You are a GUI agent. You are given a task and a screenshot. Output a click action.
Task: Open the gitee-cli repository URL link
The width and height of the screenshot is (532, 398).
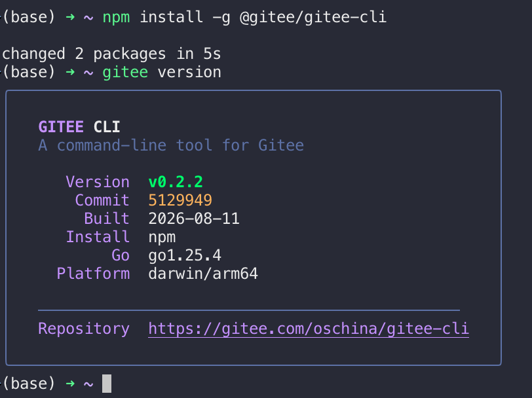pyautogui.click(x=309, y=329)
